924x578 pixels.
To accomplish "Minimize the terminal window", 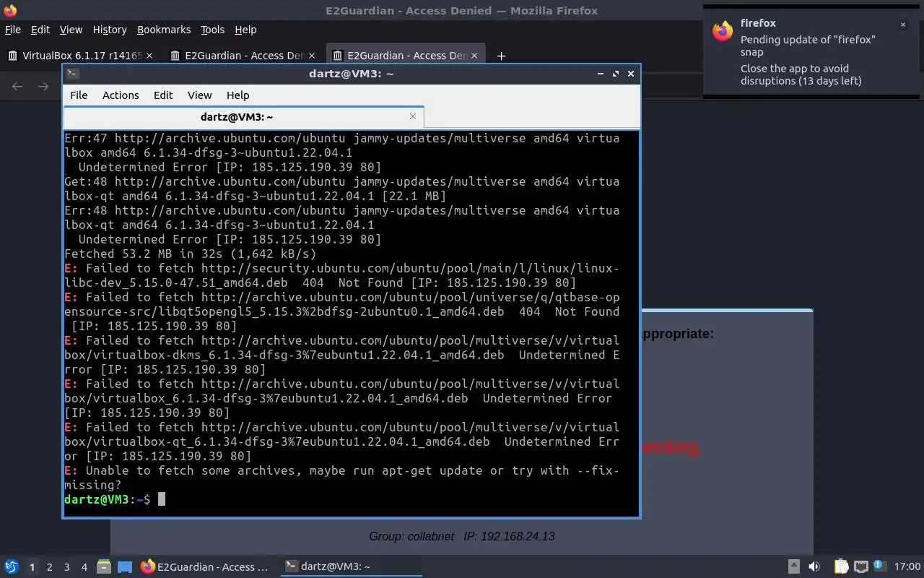I will 601,74.
